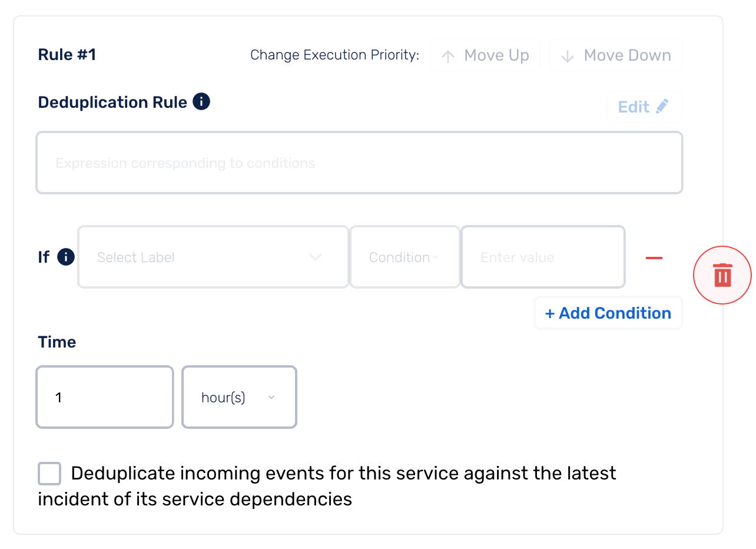The width and height of the screenshot is (756, 549).
Task: Click the deduplicate incoming events label text
Action: tap(327, 486)
